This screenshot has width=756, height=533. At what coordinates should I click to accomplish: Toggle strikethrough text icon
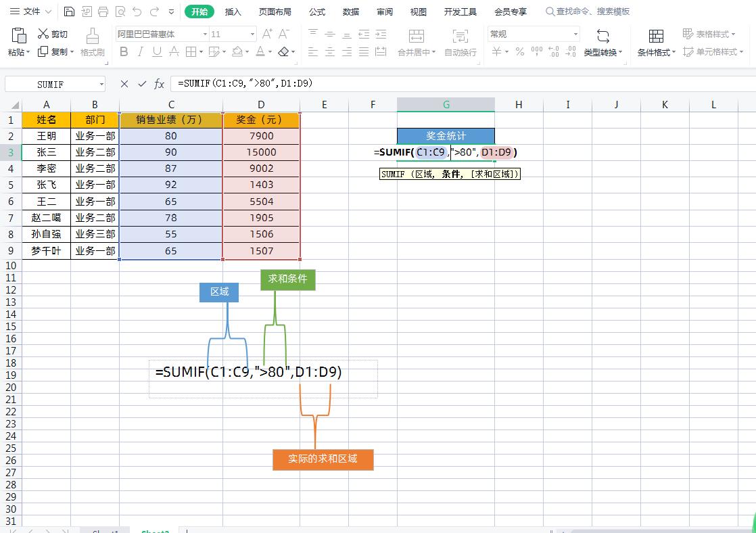coord(174,51)
